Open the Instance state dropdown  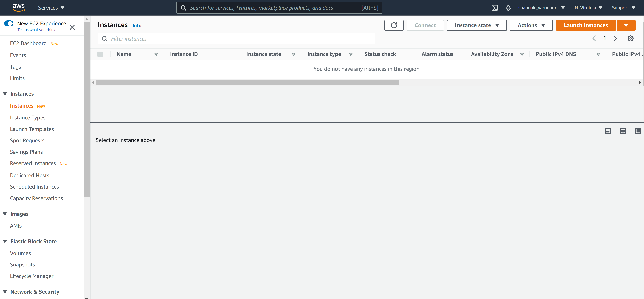click(x=476, y=25)
